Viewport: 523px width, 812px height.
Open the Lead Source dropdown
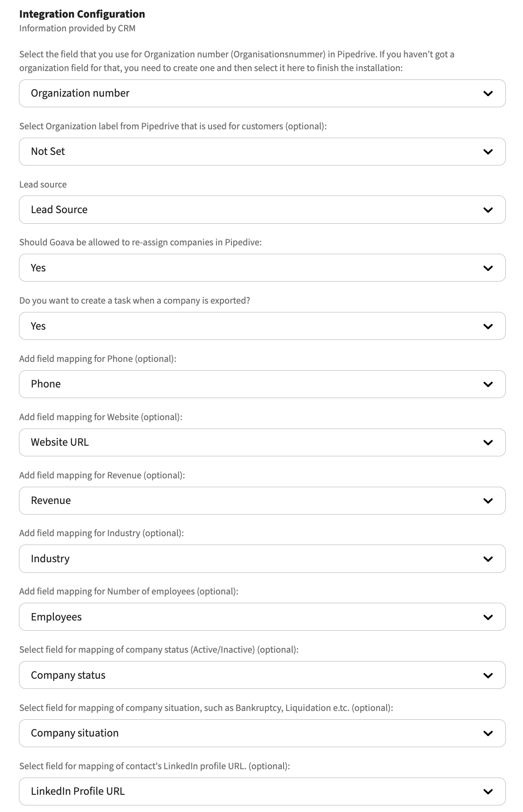pos(262,210)
